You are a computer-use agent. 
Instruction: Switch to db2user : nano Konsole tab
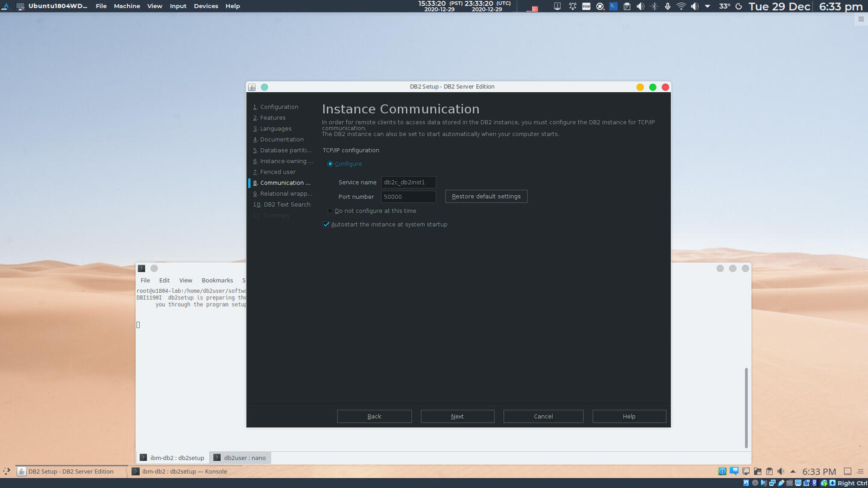240,458
